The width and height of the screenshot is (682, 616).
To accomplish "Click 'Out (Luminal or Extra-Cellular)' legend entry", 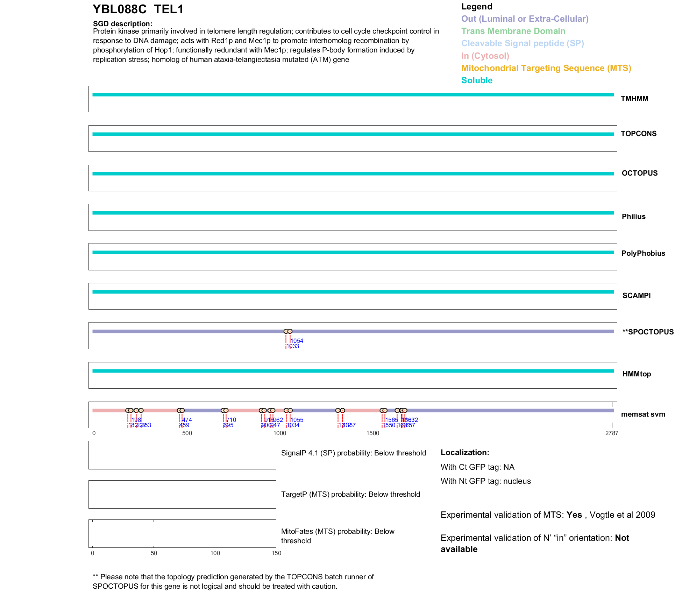I will (x=524, y=19).
